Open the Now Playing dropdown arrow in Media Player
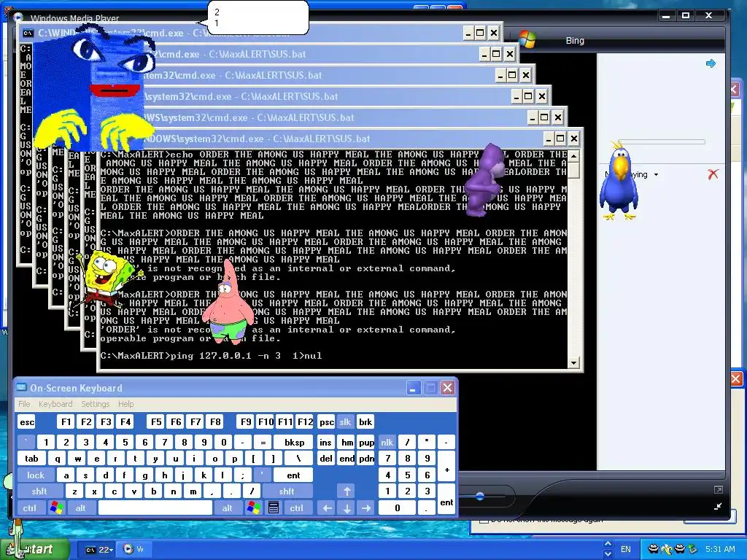747x560 pixels. (656, 175)
